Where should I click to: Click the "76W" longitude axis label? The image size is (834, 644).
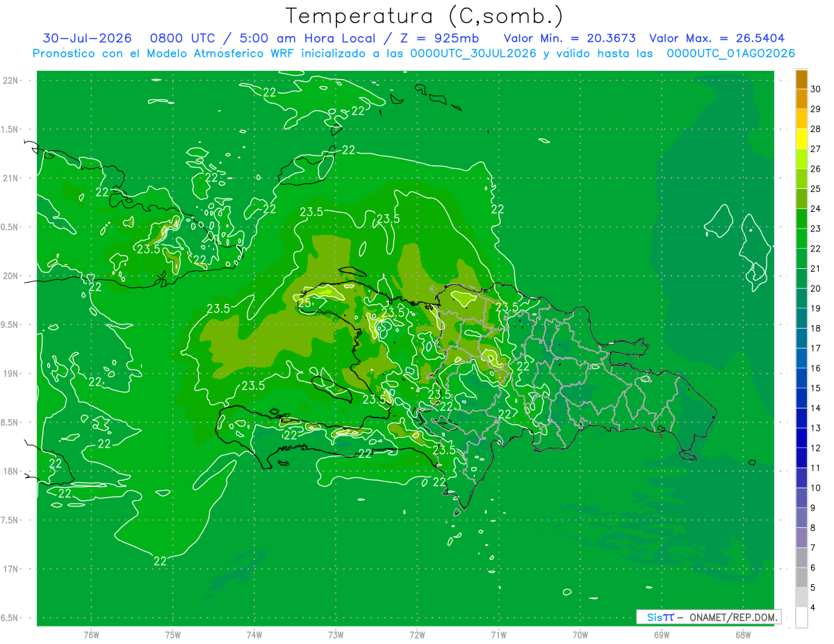[91, 635]
